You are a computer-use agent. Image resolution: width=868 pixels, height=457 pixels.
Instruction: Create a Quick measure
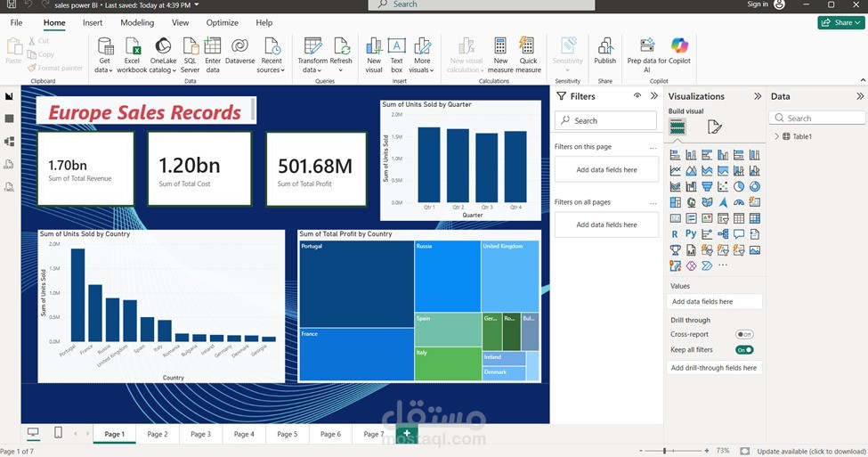[x=528, y=55]
